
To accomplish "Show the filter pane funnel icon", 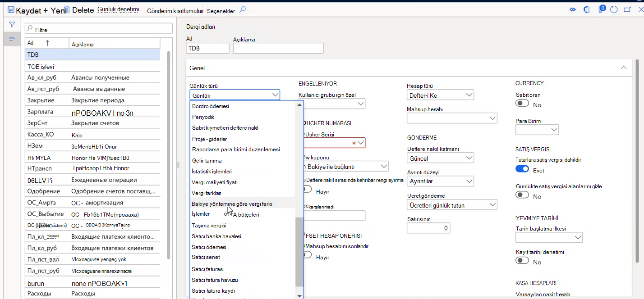I will tap(12, 25).
